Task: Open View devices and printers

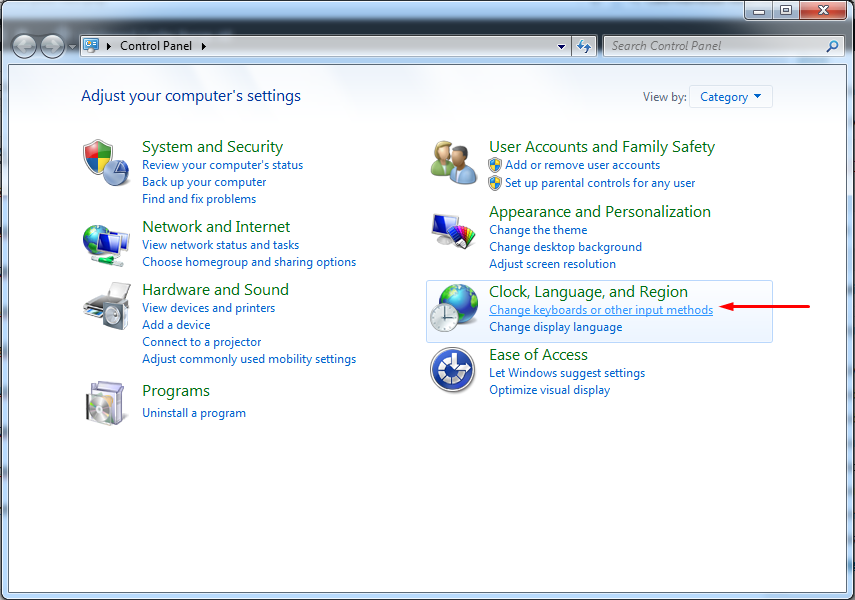Action: point(209,308)
